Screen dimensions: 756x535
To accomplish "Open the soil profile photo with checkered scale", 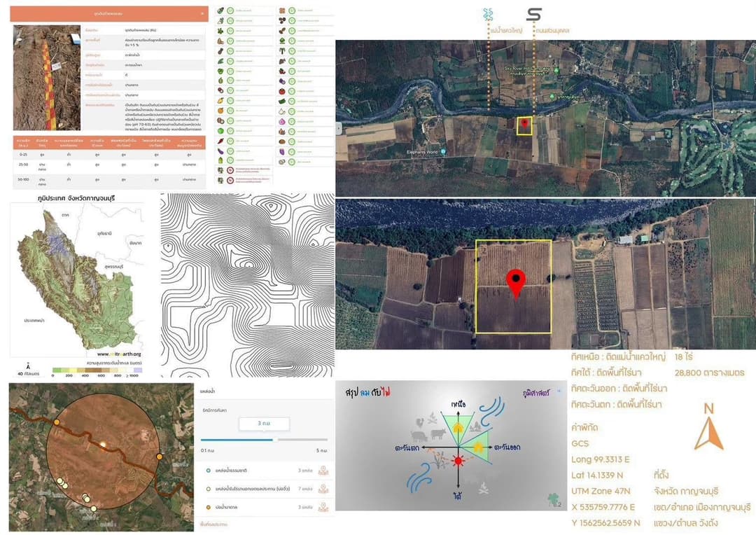I will point(47,78).
